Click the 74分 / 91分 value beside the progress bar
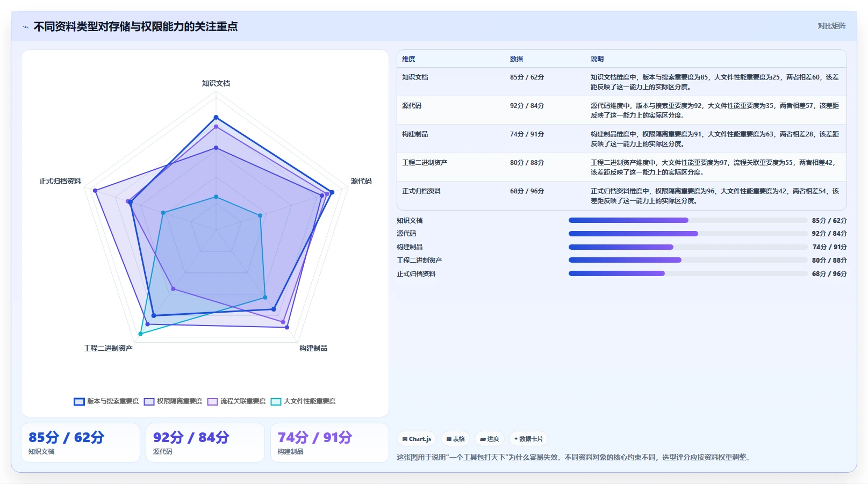This screenshot has width=868, height=484. [x=829, y=247]
